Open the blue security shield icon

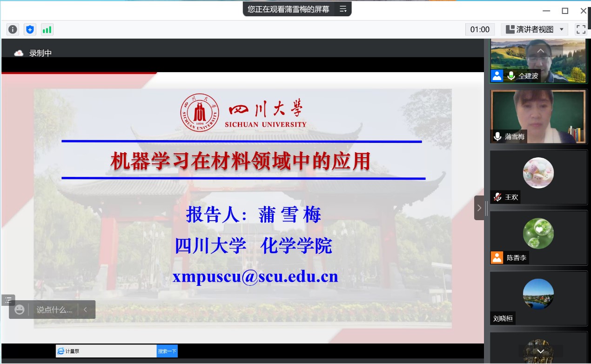[30, 29]
